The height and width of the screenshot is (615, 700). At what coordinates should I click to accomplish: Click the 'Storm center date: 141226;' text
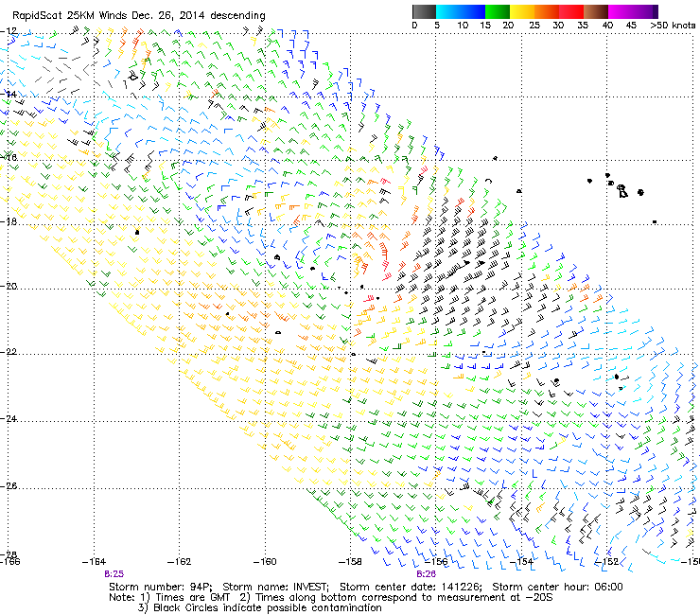pyautogui.click(x=411, y=587)
